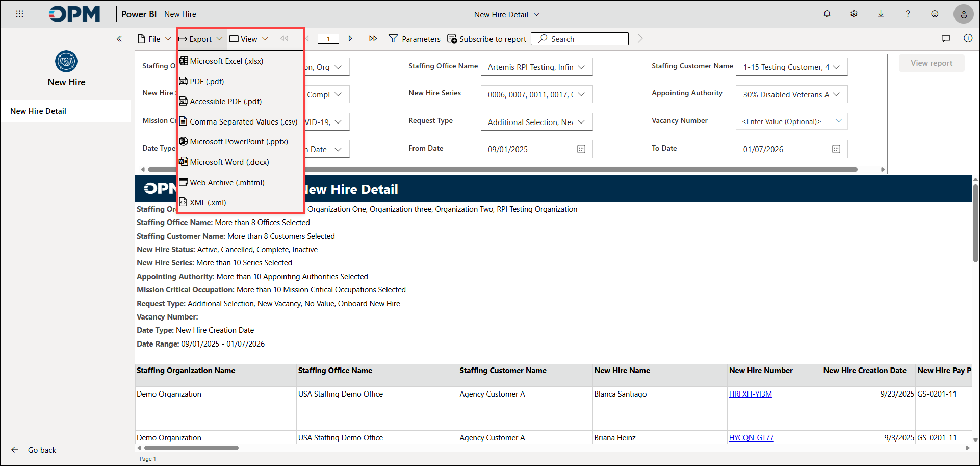The image size is (980, 466).
Task: Expand New Hire Series dropdown
Action: pyautogui.click(x=581, y=94)
